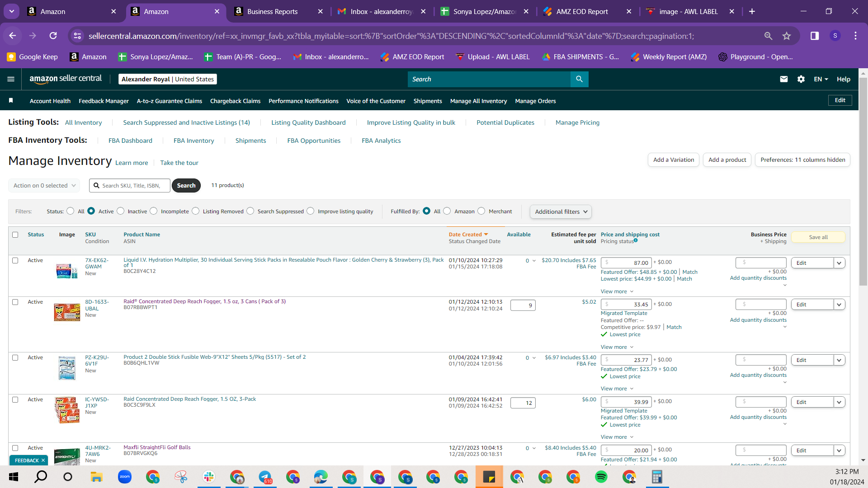This screenshot has width=868, height=488.
Task: Open Account Health in the navigation bar
Action: coord(50,101)
